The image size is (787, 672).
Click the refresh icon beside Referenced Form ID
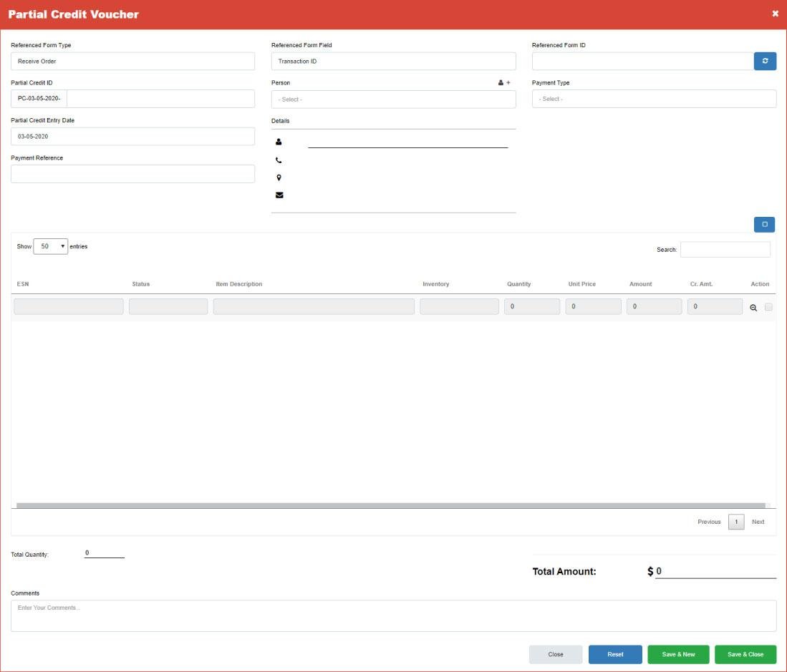[x=765, y=62]
